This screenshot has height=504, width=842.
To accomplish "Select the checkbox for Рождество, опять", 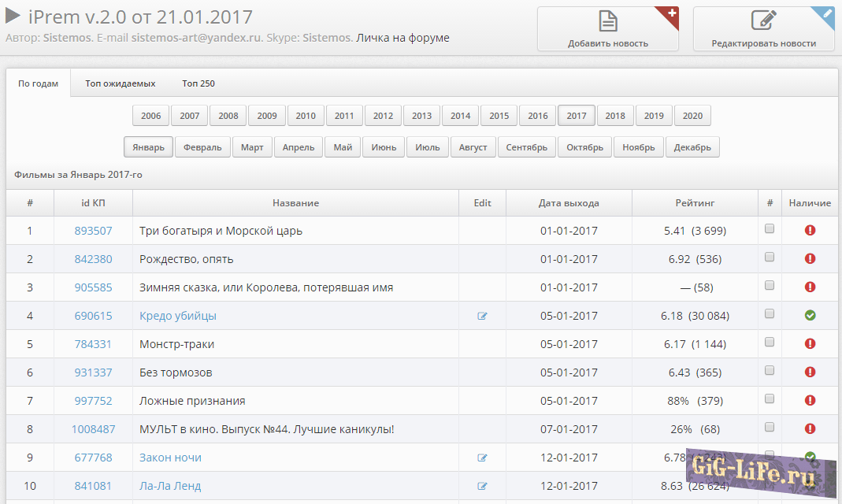I will 770,258.
